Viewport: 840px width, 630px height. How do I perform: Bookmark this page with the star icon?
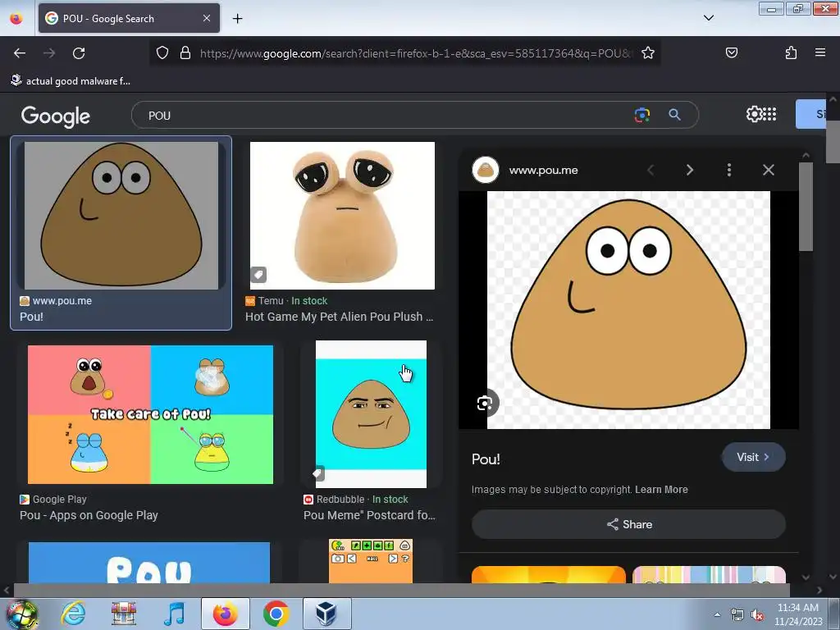pyautogui.click(x=648, y=52)
